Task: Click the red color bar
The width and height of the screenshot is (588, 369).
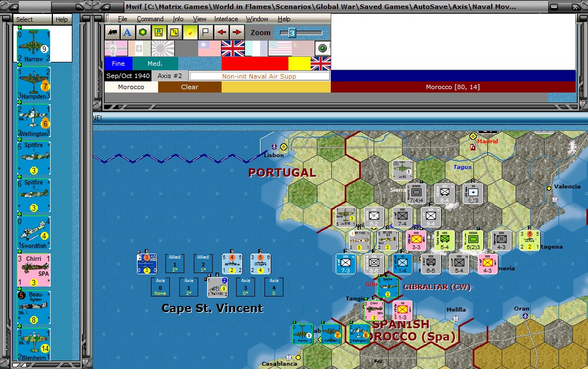Action: [x=254, y=64]
